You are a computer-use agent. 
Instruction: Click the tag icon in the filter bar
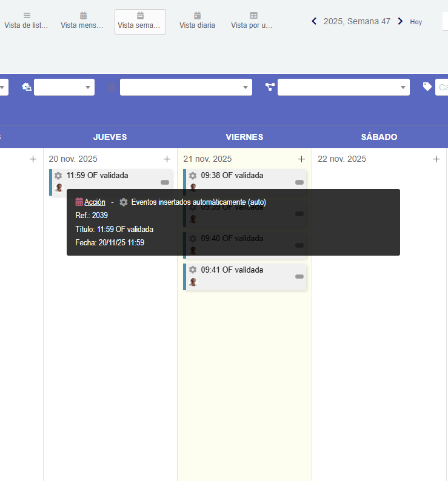pos(427,87)
